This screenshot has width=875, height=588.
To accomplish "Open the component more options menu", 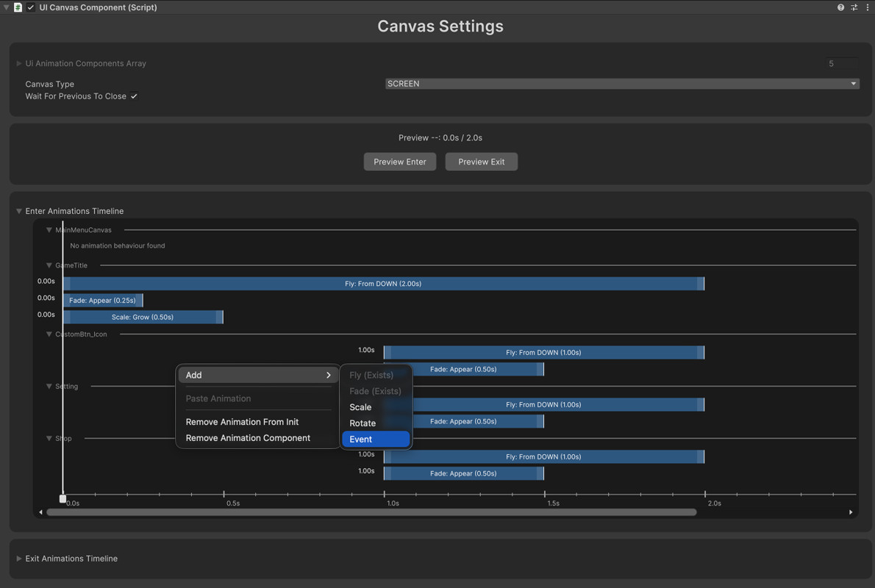I will click(x=867, y=7).
